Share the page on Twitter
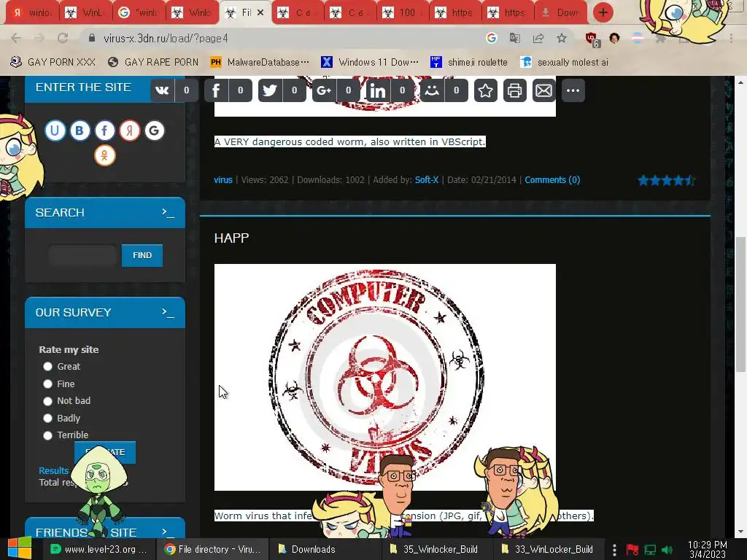Viewport: 747px width, 560px height. [270, 90]
